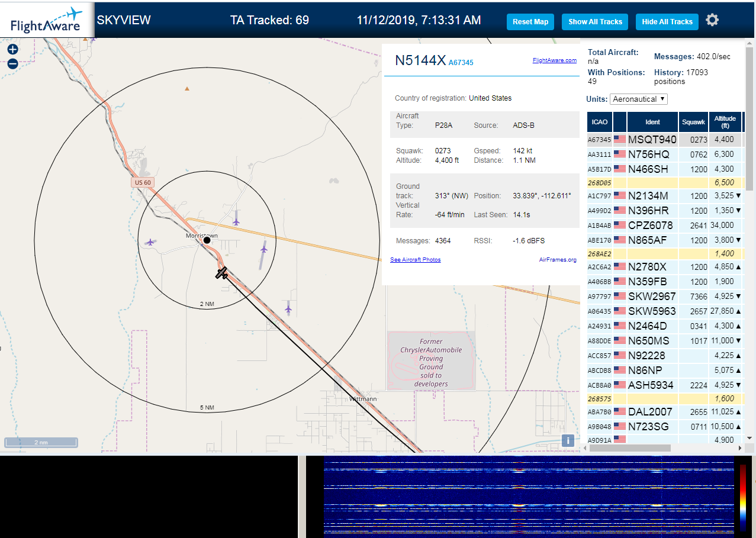Image resolution: width=756 pixels, height=538 pixels.
Task: Sort table by ICAO column header
Action: coord(600,122)
